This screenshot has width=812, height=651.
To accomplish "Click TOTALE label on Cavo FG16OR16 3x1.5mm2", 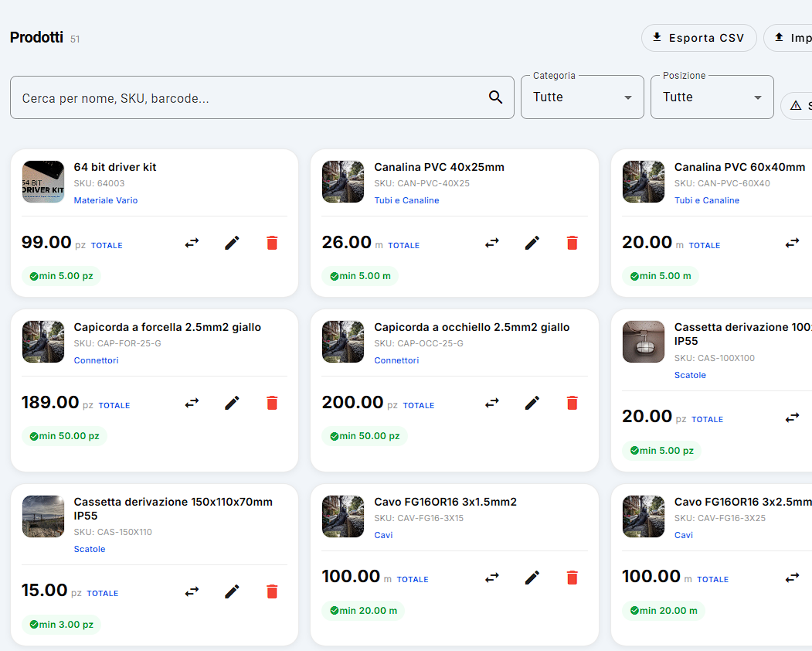I will click(x=413, y=579).
